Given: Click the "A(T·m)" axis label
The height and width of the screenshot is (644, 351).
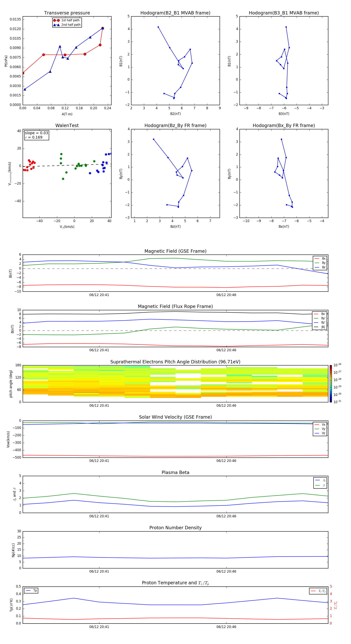Looking at the screenshot, I should [x=67, y=114].
